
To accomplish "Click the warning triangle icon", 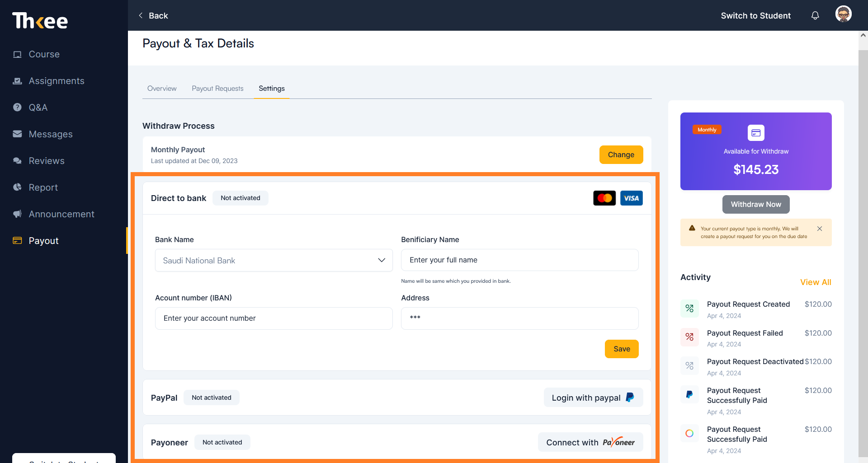I will coord(692,228).
